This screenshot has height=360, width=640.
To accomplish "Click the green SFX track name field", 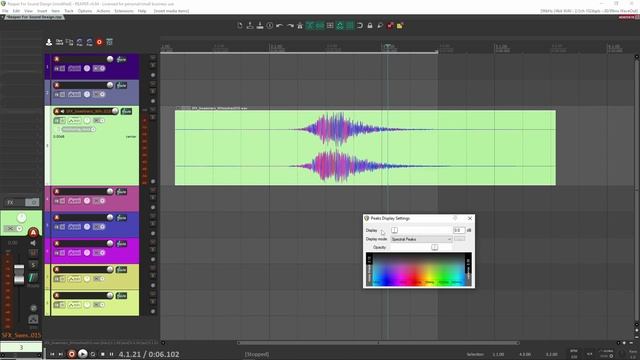I will tap(88, 111).
